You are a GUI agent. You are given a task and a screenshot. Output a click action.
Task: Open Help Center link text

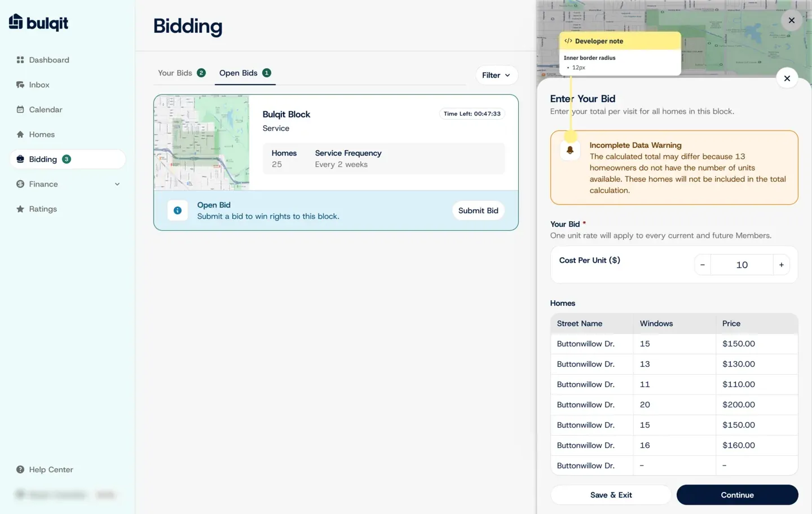(51, 469)
